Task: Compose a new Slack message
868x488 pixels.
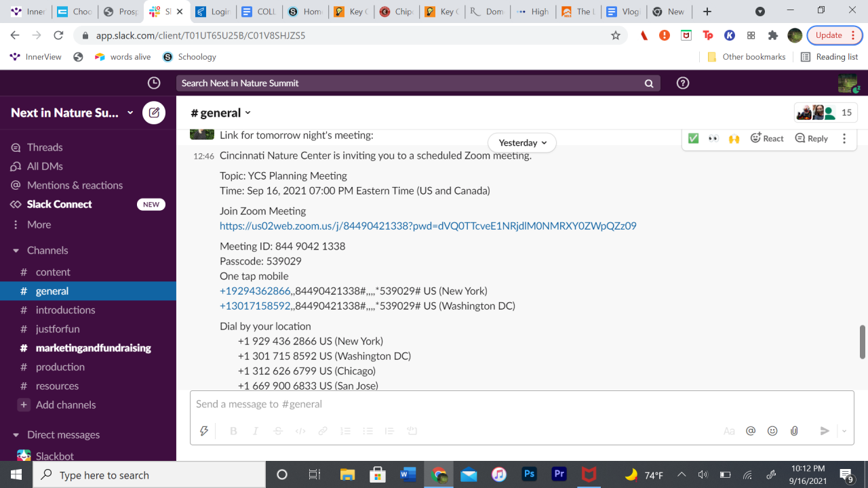Action: [154, 113]
